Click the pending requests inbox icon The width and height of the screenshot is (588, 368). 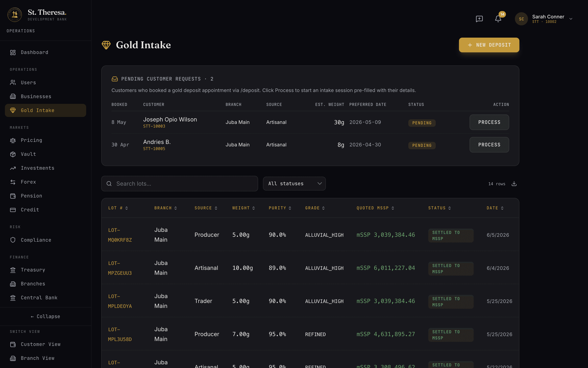click(x=115, y=79)
